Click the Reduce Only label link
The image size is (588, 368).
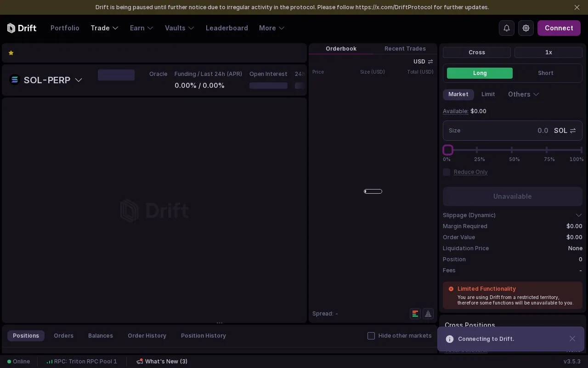click(471, 172)
